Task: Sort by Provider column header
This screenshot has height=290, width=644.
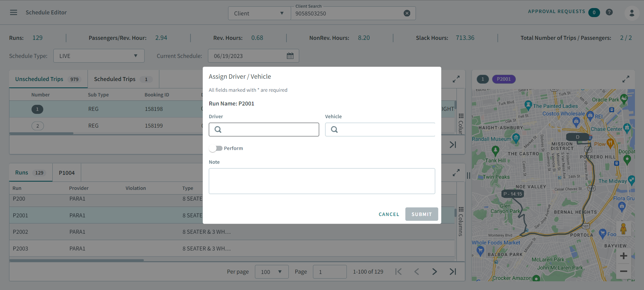Action: click(79, 188)
